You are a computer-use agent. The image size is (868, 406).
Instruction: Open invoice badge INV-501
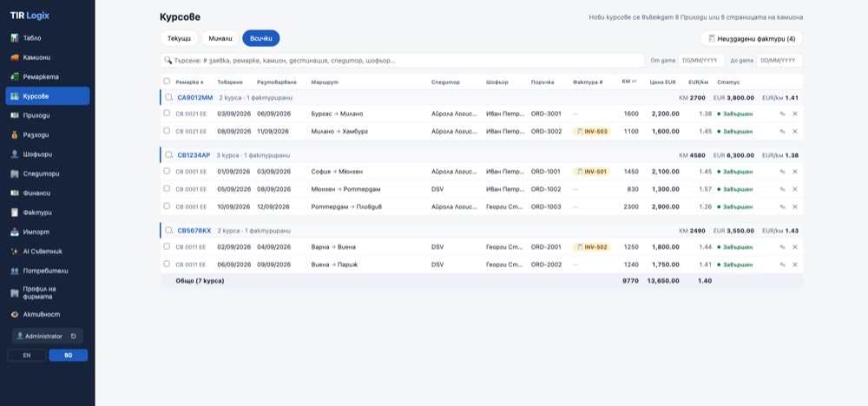(x=592, y=172)
